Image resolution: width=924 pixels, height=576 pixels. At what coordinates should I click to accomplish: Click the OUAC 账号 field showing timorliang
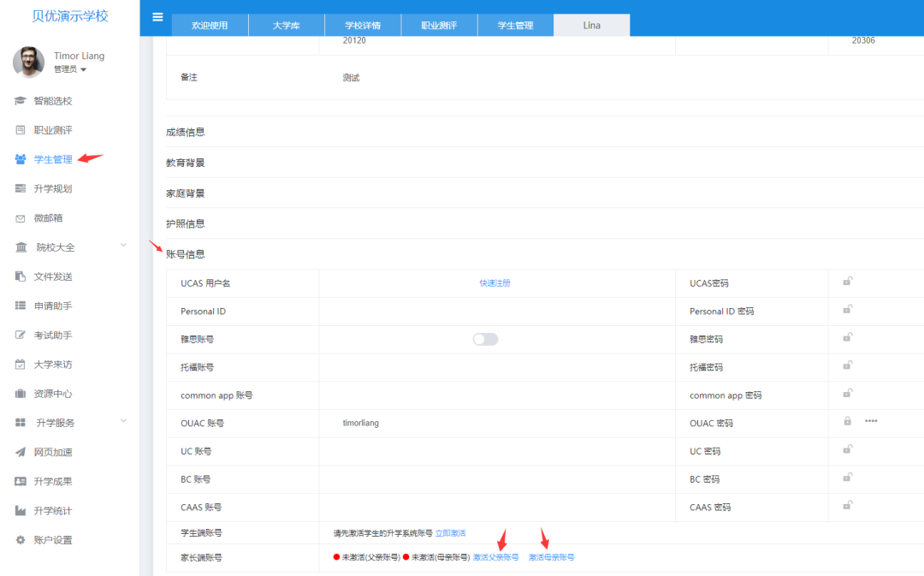pos(360,423)
